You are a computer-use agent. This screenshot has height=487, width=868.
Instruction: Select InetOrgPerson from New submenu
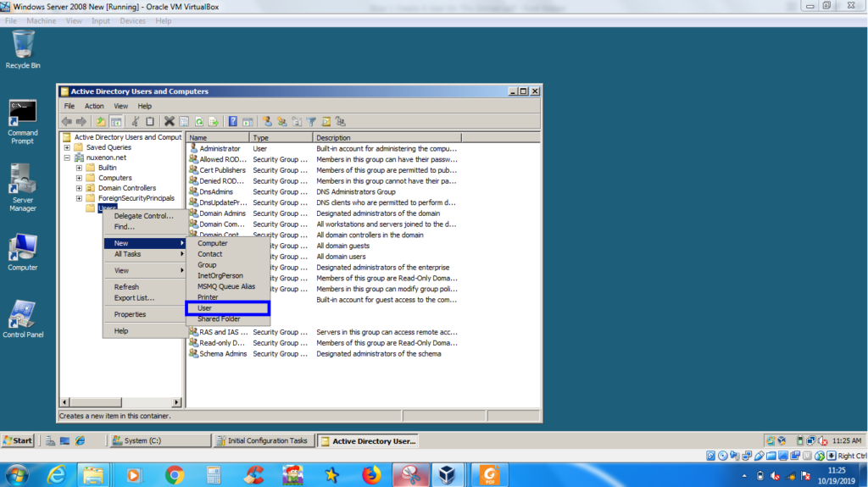[228, 275]
